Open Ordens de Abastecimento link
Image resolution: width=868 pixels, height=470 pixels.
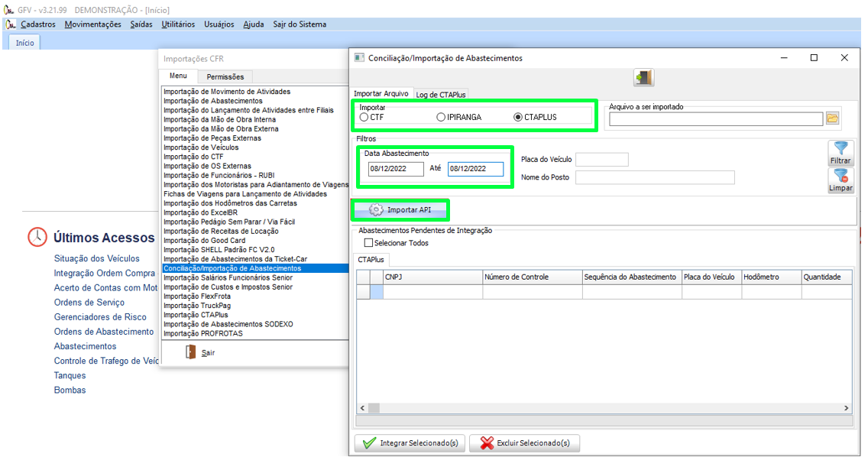tap(104, 332)
